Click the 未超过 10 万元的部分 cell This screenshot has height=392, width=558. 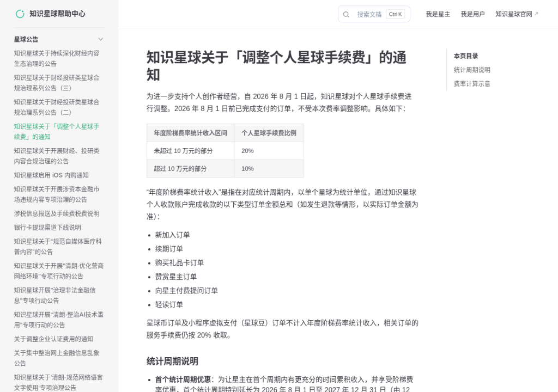coord(190,151)
